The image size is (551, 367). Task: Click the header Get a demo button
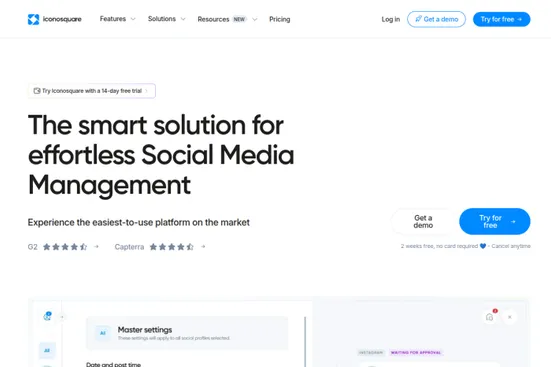coord(436,19)
